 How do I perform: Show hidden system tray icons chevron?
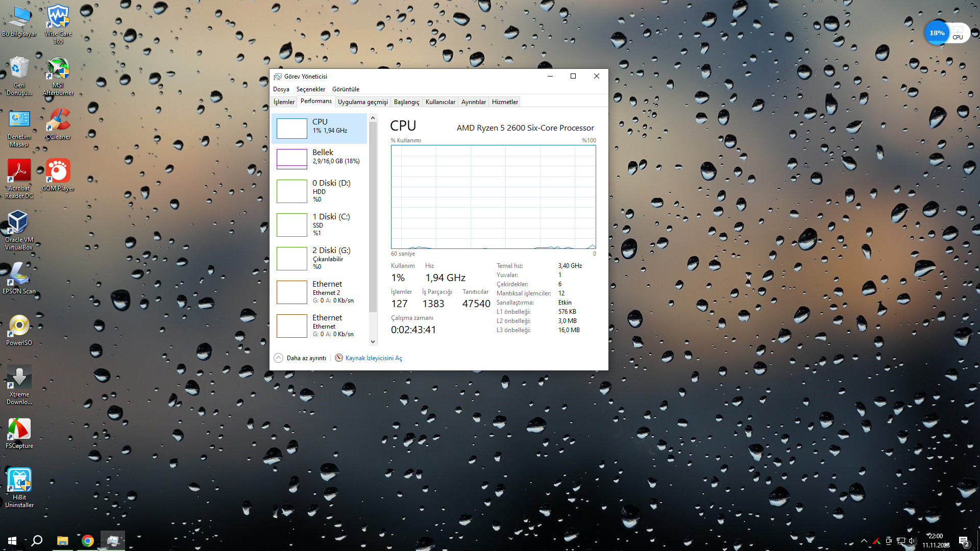864,541
